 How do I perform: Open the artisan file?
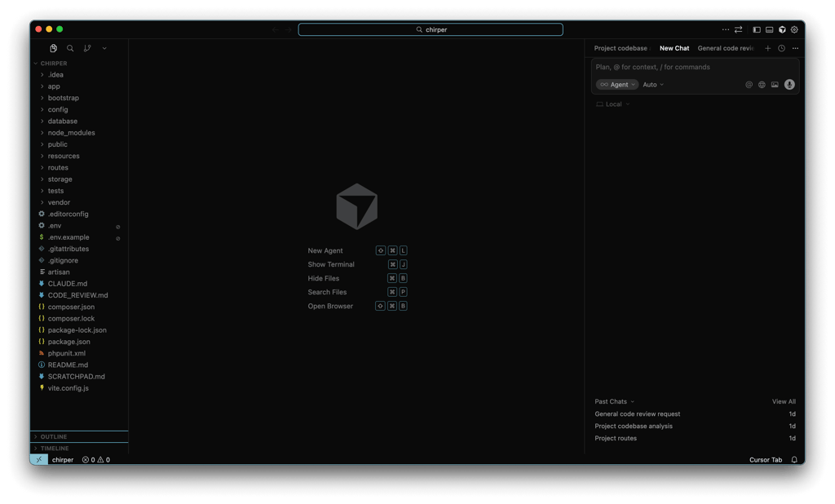coord(79,272)
